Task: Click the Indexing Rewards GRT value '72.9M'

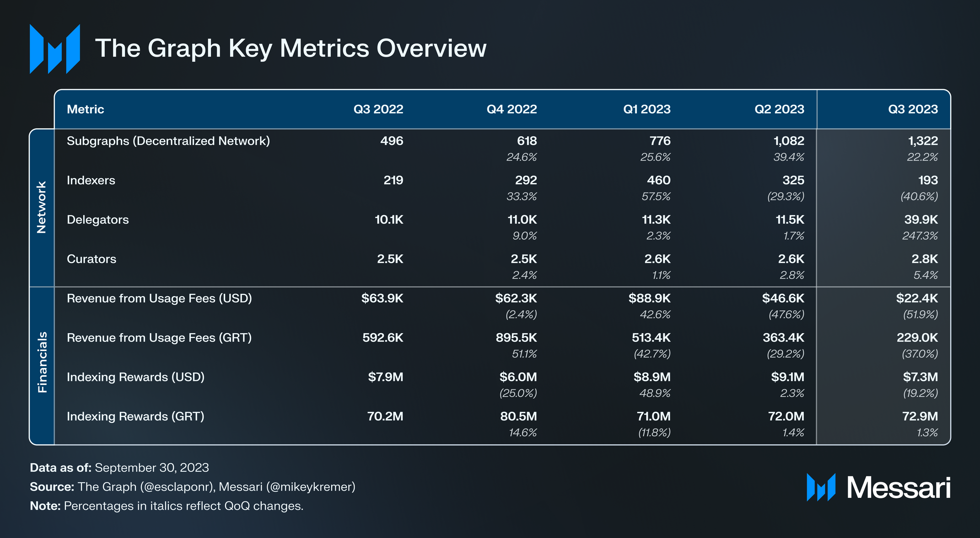Action: click(x=921, y=416)
